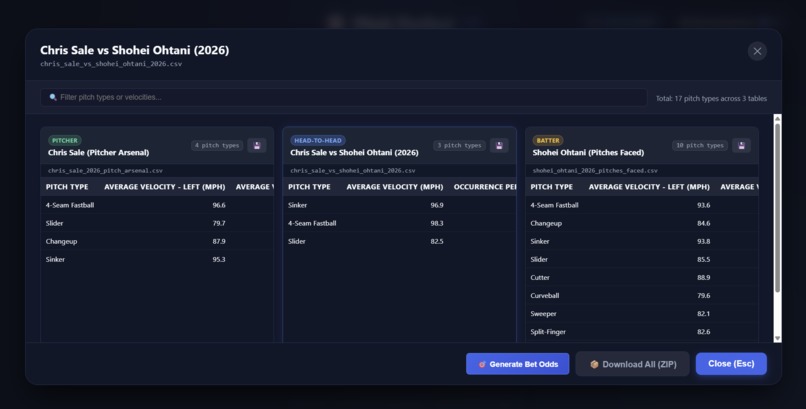Click the 88.9 velocity value

[704, 277]
